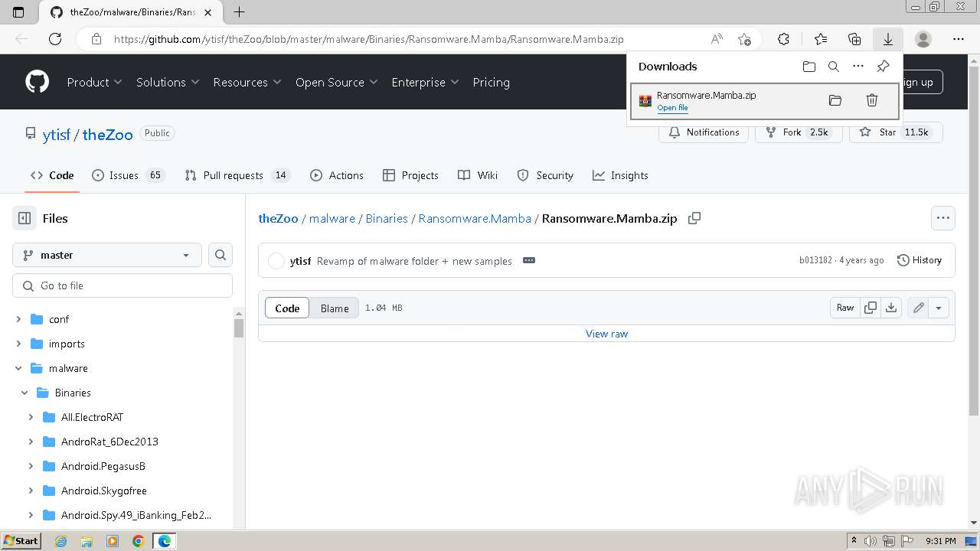Click the View raw link

pyautogui.click(x=606, y=334)
